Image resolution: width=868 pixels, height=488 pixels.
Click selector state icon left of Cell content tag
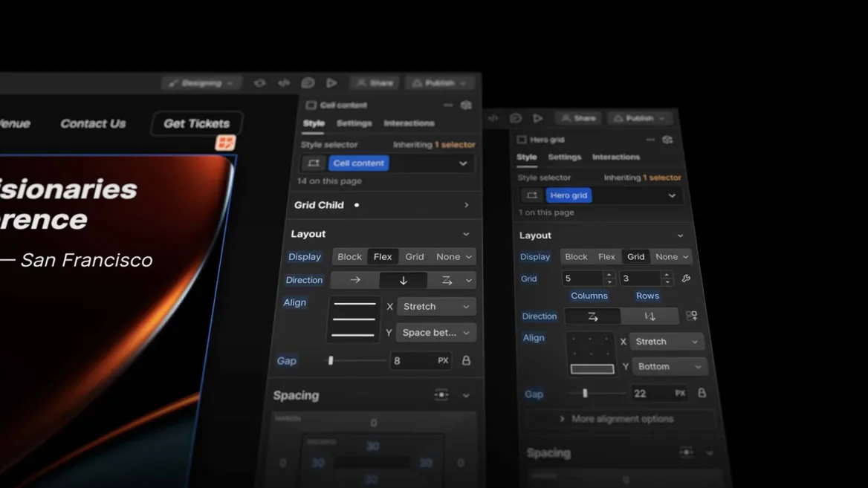pos(314,163)
